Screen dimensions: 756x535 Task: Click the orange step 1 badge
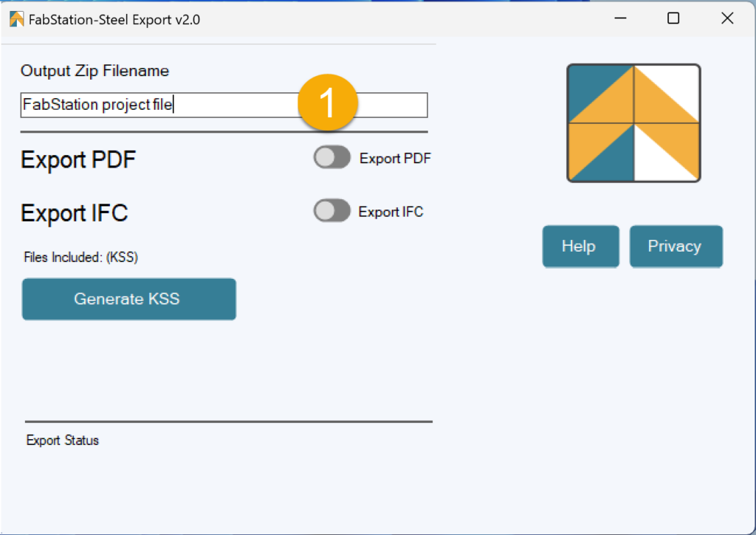[327, 103]
